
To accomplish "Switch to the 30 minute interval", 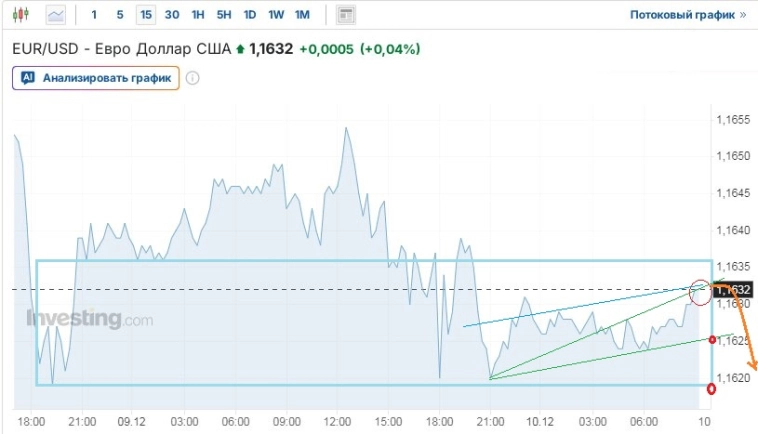I will (172, 15).
